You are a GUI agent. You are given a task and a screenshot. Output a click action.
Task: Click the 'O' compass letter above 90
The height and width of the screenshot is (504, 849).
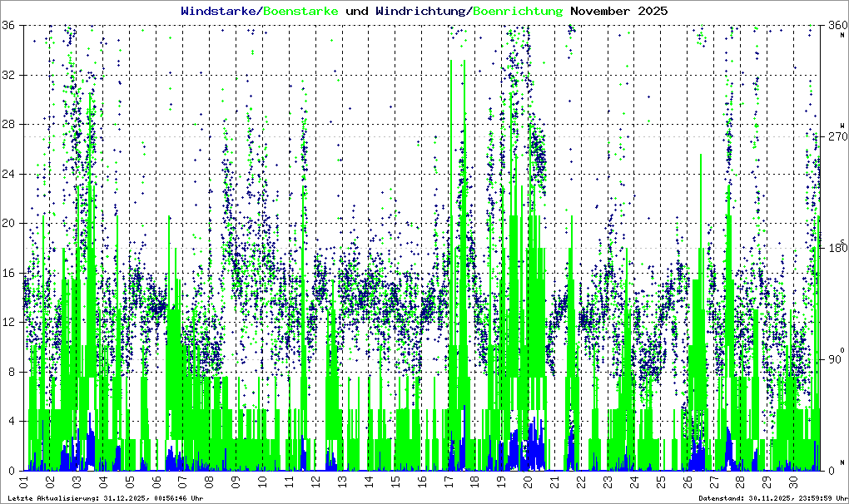pos(842,350)
